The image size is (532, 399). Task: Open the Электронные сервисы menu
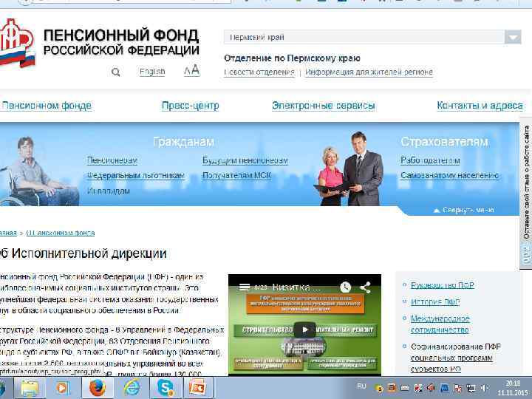pyautogui.click(x=324, y=106)
